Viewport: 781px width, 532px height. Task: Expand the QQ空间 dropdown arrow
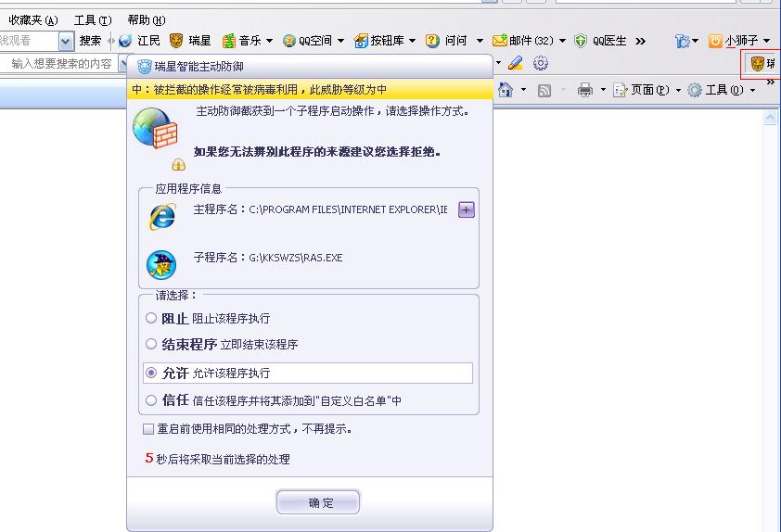(x=341, y=41)
